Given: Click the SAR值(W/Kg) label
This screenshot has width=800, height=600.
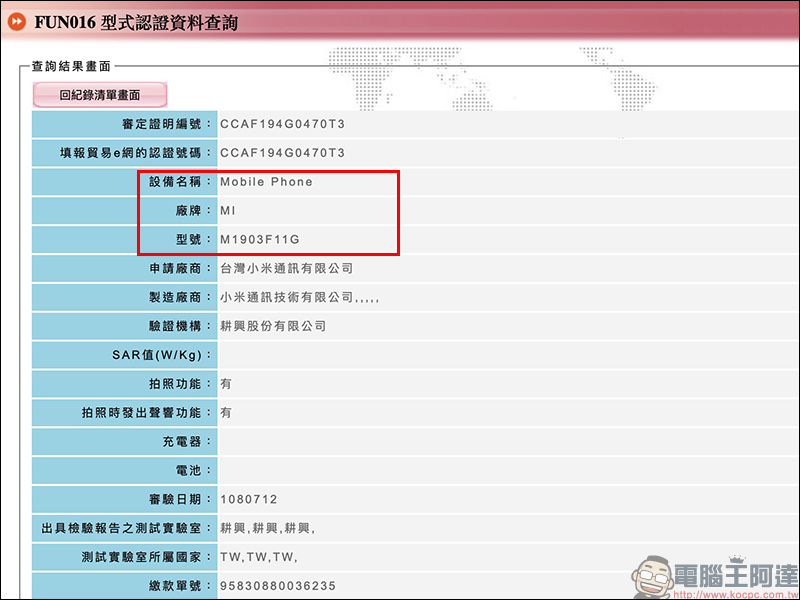Looking at the screenshot, I should 162,355.
